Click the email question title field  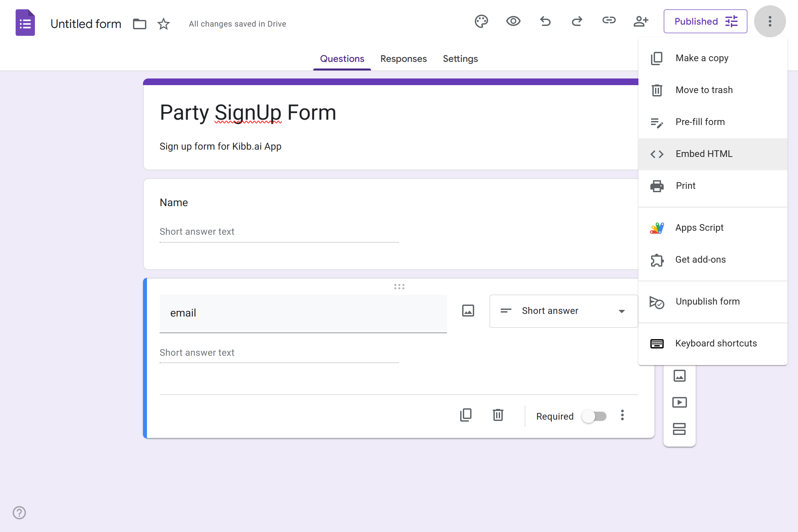pyautogui.click(x=303, y=314)
